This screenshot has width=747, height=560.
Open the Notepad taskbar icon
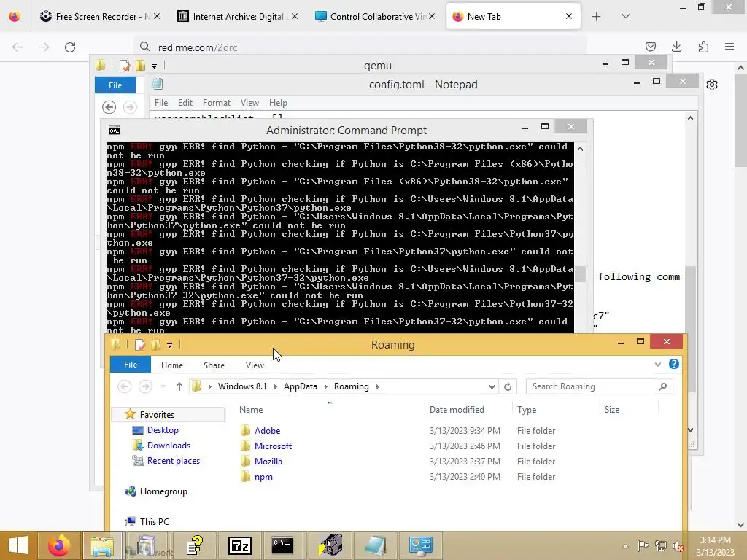coord(375,545)
